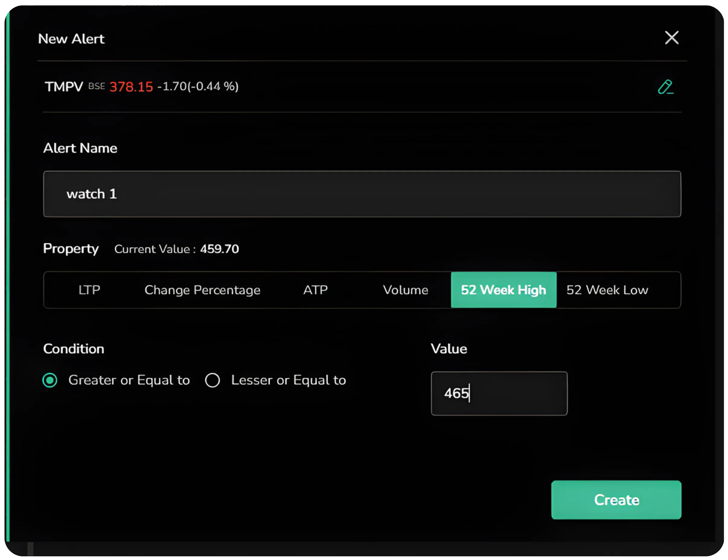The height and width of the screenshot is (560, 728).
Task: Select the Greater or Equal to condition
Action: [x=50, y=380]
